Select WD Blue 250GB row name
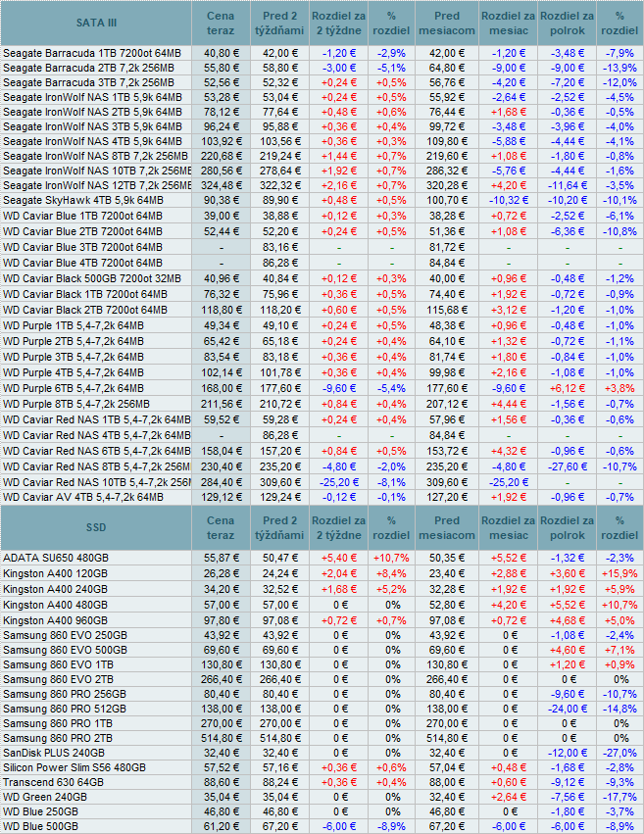 pyautogui.click(x=40, y=812)
